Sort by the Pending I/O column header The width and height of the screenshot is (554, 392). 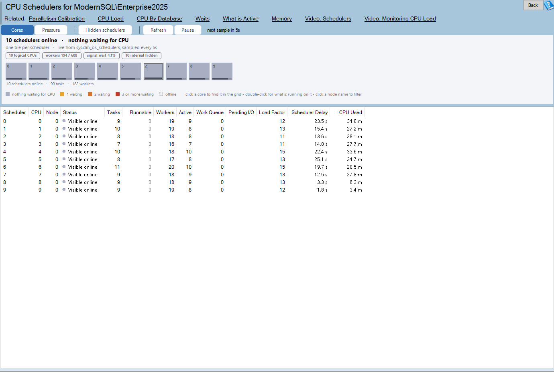coord(241,112)
